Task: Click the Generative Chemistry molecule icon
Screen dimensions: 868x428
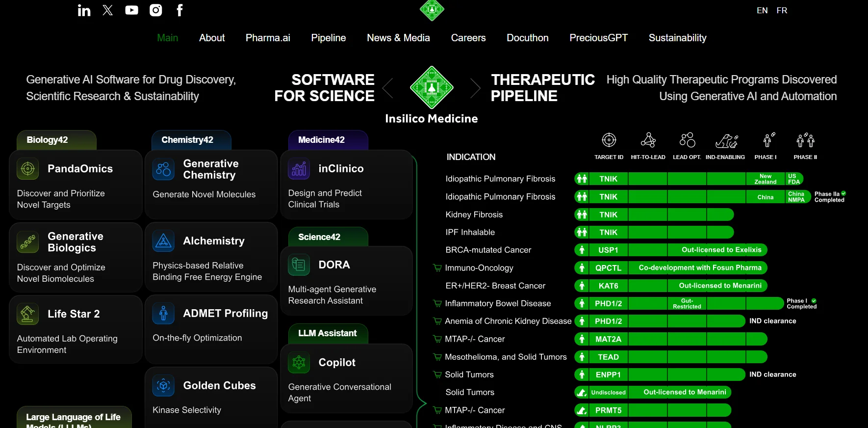Action: (x=163, y=169)
